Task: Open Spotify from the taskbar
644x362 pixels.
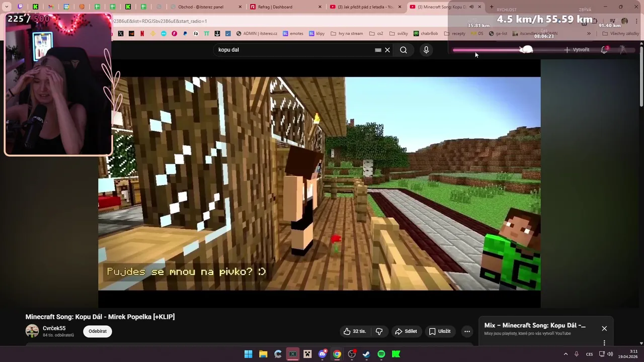Action: click(381, 354)
